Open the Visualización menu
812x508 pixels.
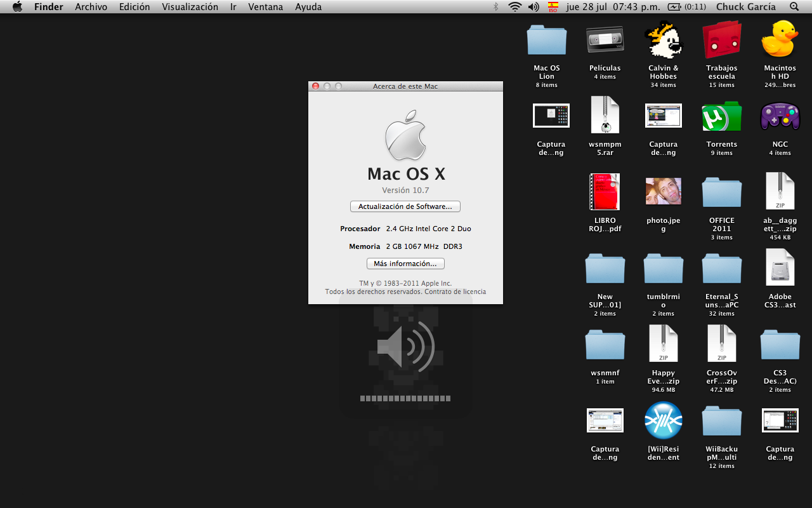(x=190, y=7)
